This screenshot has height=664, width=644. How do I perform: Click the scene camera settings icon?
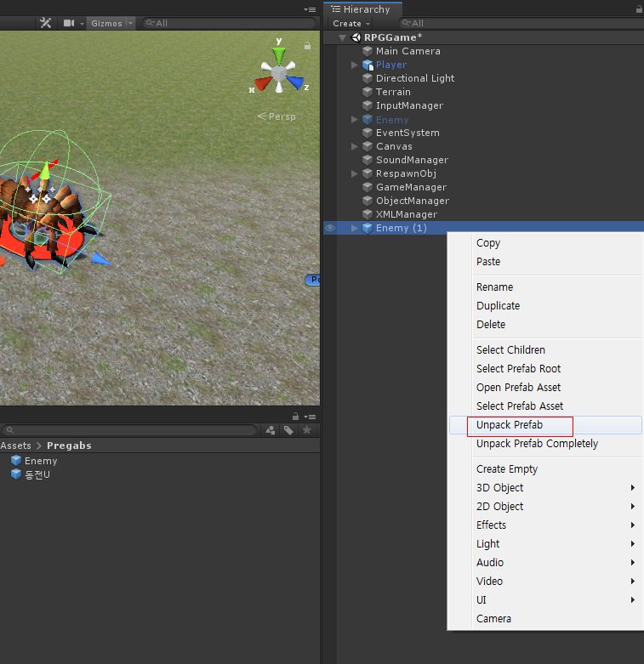point(69,23)
